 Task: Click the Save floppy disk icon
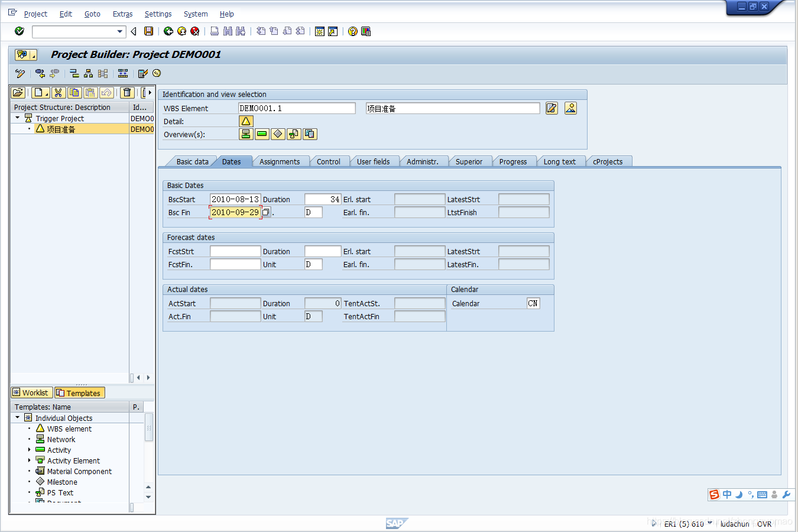pyautogui.click(x=149, y=31)
